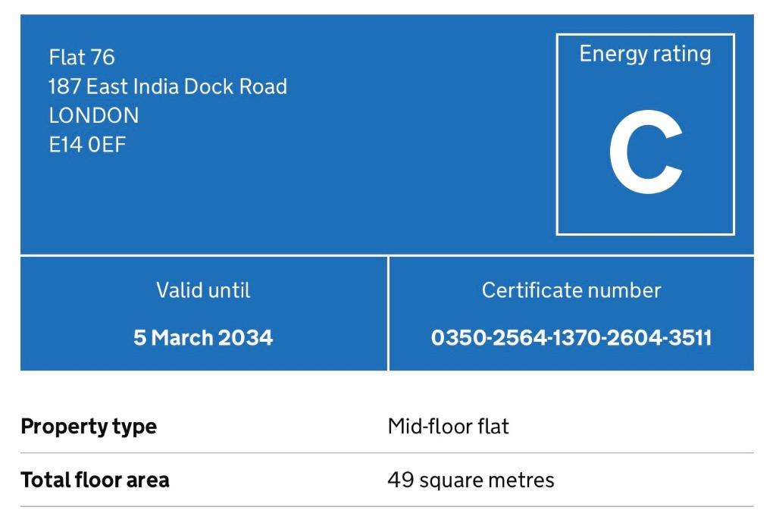Select certificate number 0350-2564-1370-2604-3511
Screen dimensions: 776x532
pyautogui.click(x=571, y=337)
